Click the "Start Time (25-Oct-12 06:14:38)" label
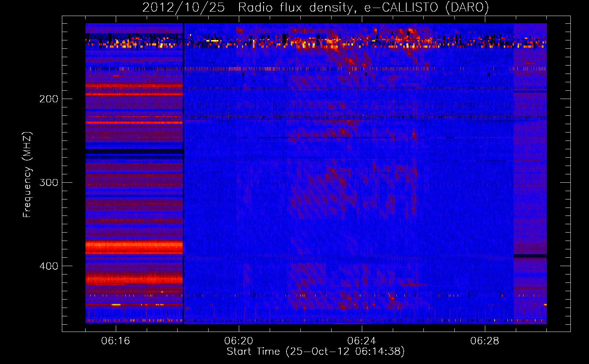 [x=316, y=352]
